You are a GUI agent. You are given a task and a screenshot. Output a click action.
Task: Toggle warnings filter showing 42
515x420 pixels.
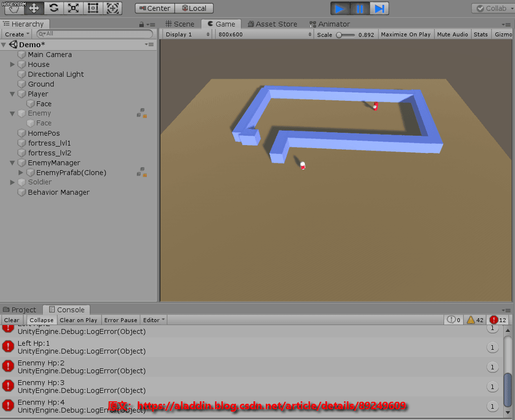pos(475,320)
